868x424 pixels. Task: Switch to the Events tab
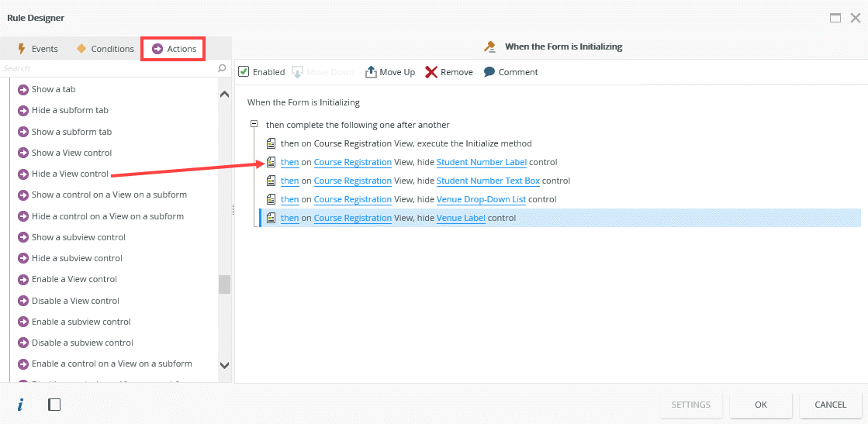[x=37, y=49]
